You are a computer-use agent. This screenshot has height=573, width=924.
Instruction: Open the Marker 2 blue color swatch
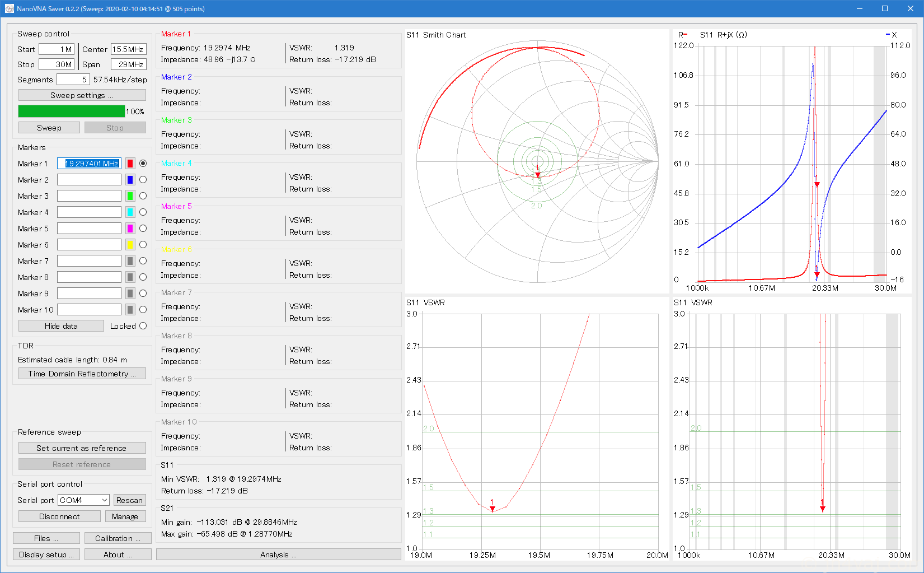[130, 180]
